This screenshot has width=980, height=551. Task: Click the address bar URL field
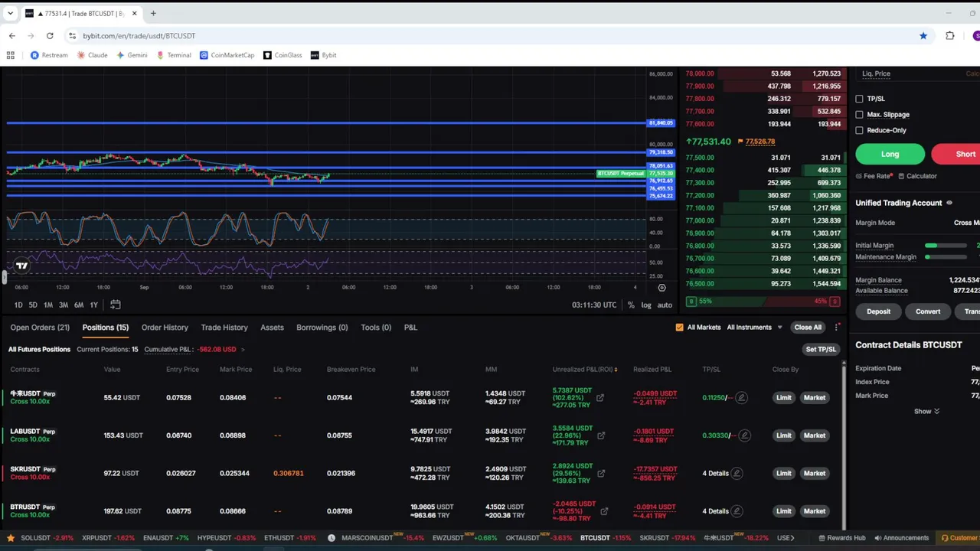click(x=490, y=36)
